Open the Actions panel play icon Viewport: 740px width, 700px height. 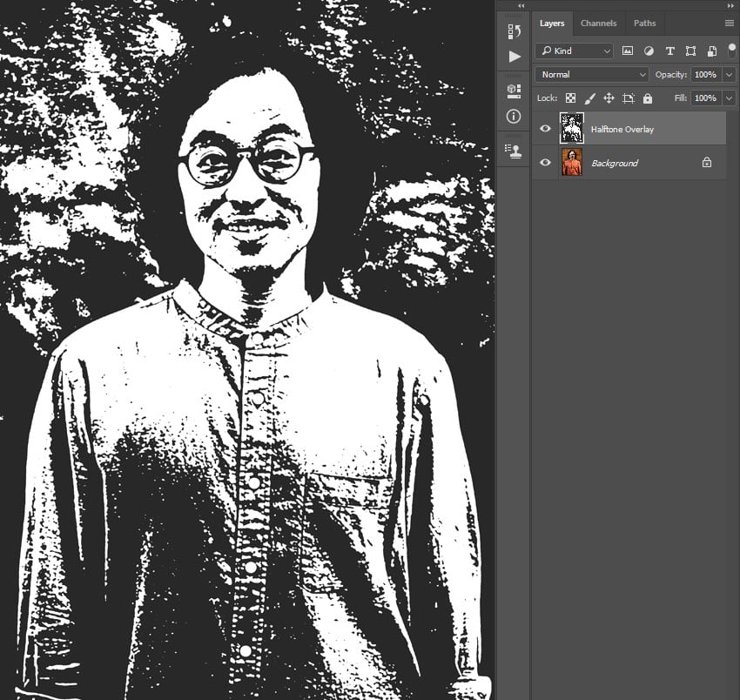pos(513,56)
